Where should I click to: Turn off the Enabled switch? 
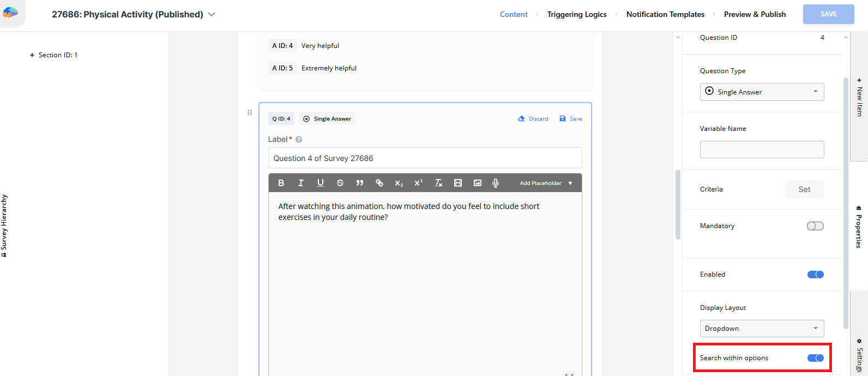(815, 274)
